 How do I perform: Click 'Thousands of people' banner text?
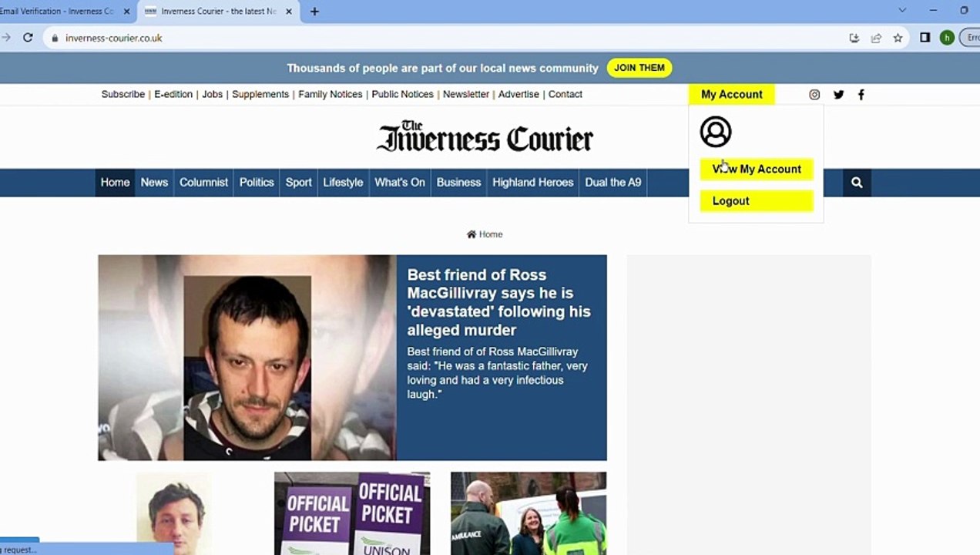tap(442, 68)
